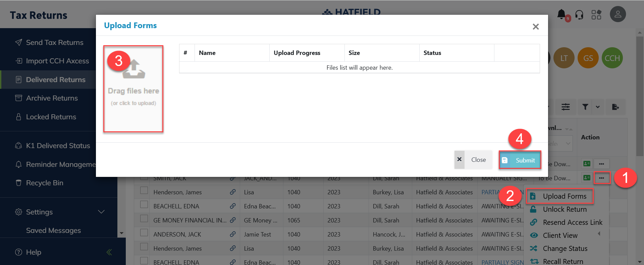Submit the uploaded forms

(520, 160)
